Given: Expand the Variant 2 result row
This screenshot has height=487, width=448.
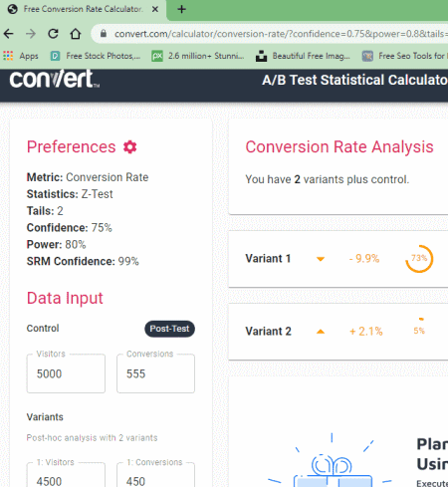Looking at the screenshot, I should click(x=338, y=332).
